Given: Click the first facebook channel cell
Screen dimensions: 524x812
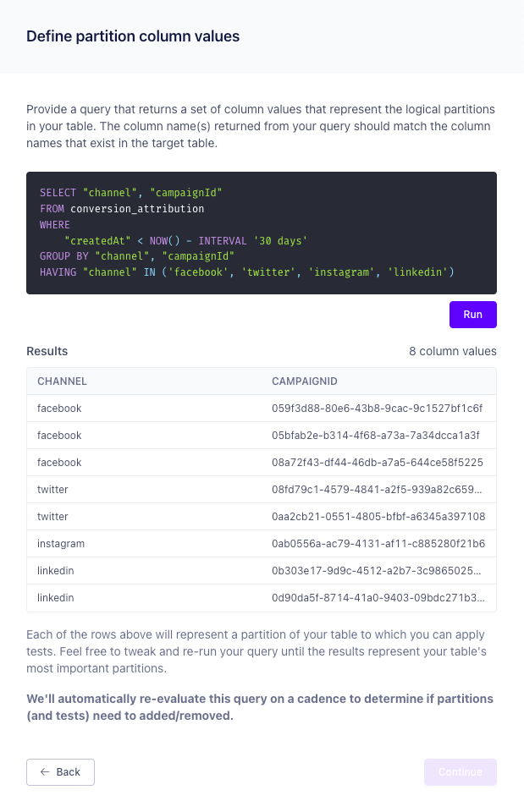Looking at the screenshot, I should [59, 409].
